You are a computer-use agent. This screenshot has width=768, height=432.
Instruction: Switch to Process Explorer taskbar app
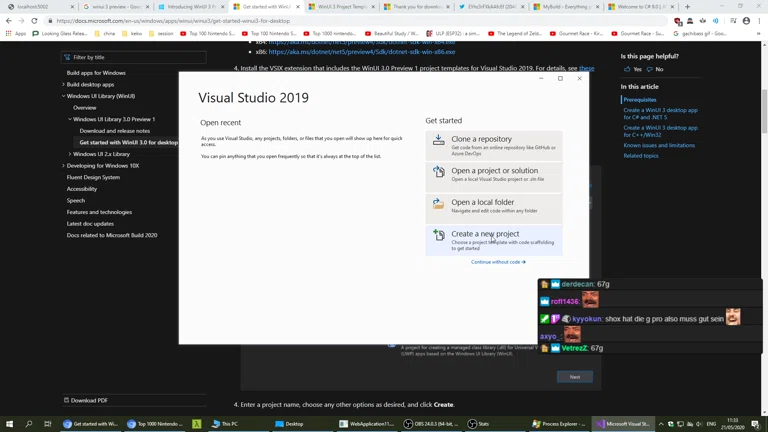(x=559, y=424)
